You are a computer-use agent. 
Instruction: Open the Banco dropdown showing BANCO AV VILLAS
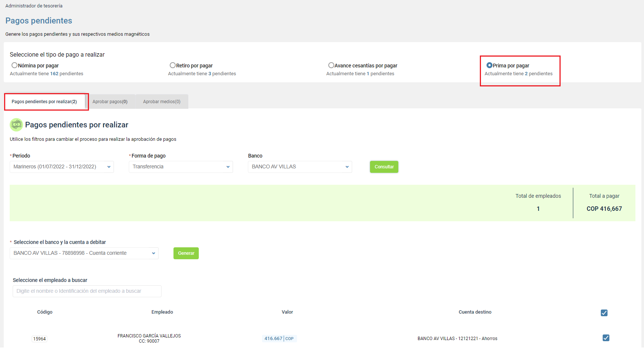point(300,167)
